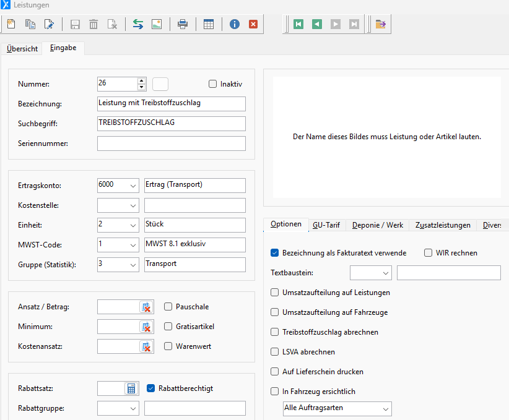Enable the Inaktiv checkbox
This screenshot has height=420, width=509.
pos(213,84)
